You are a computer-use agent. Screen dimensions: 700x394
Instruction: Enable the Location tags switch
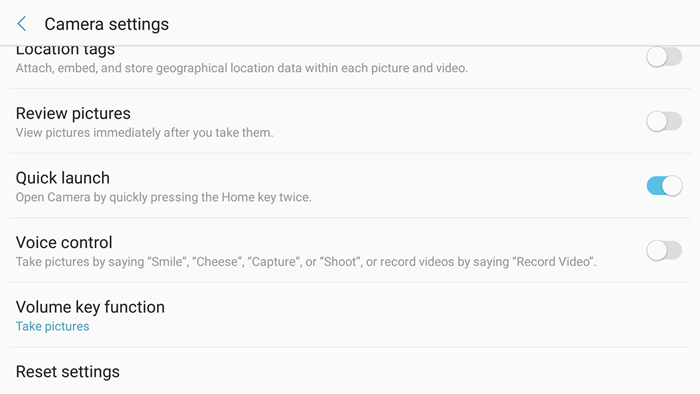pos(664,57)
